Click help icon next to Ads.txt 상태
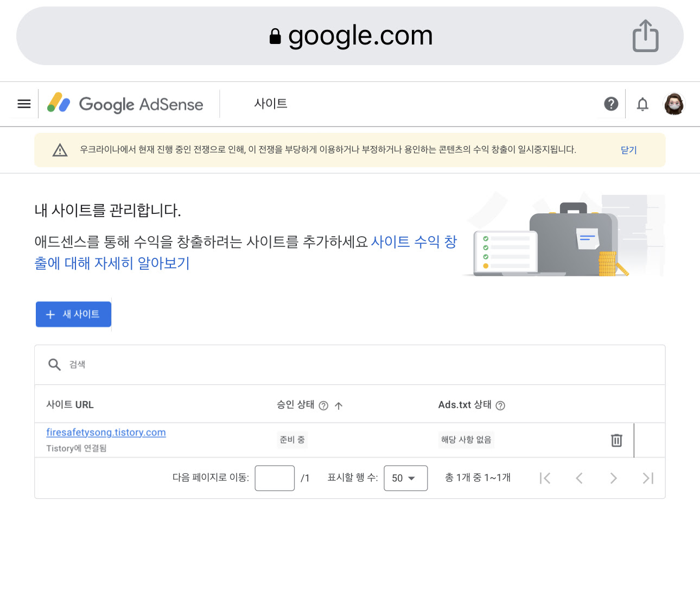Screen dimensions: 700x609 [500, 405]
